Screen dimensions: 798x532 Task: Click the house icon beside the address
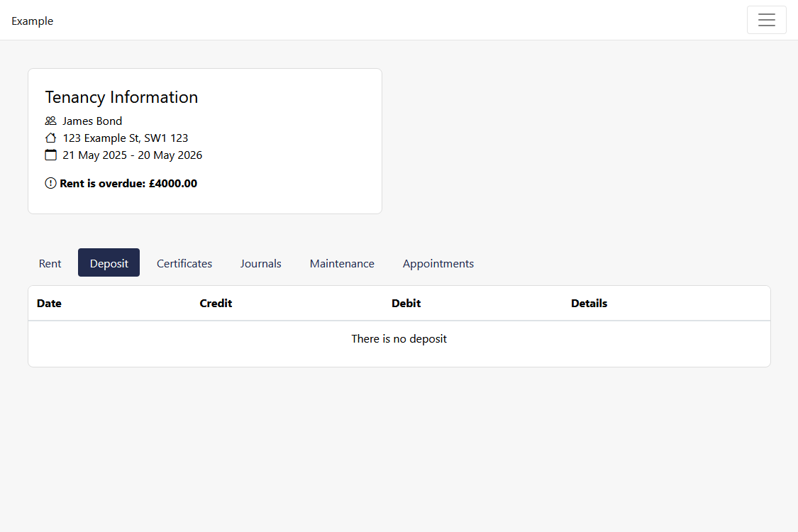(50, 138)
